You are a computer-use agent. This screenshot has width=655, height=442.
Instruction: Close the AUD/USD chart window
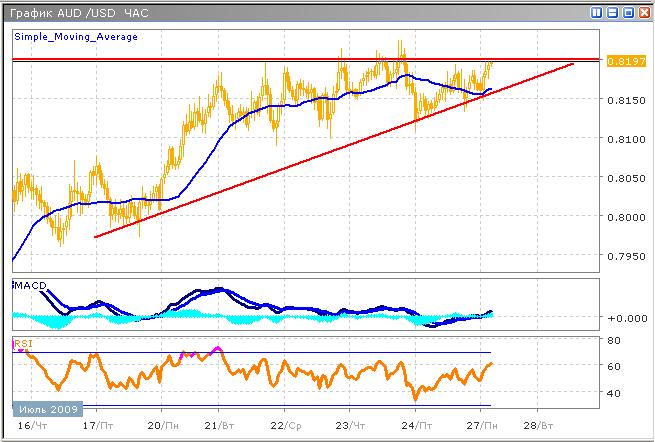click(x=642, y=13)
